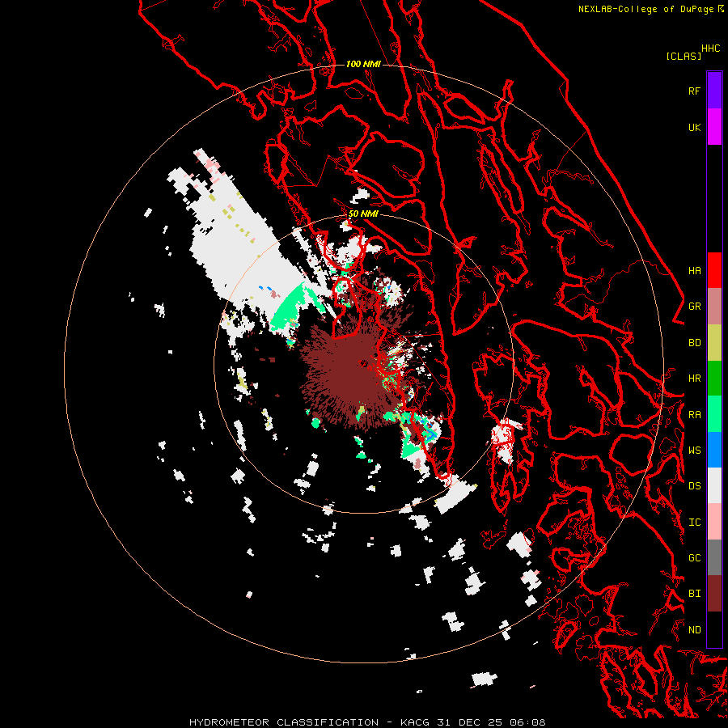Click the HYDROMETEOR CLASSIFICATION title text
The height and width of the screenshot is (728, 728).
point(284,722)
